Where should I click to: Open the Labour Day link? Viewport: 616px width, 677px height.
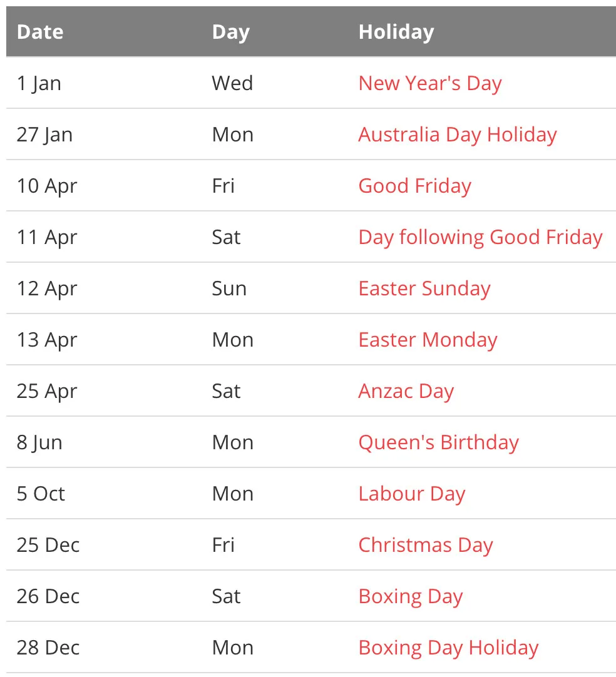[411, 494]
